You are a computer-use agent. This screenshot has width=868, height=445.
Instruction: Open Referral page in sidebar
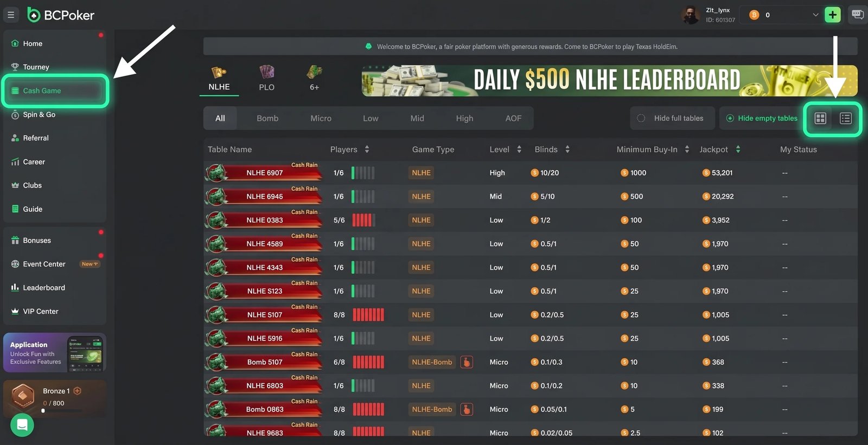(x=54, y=138)
